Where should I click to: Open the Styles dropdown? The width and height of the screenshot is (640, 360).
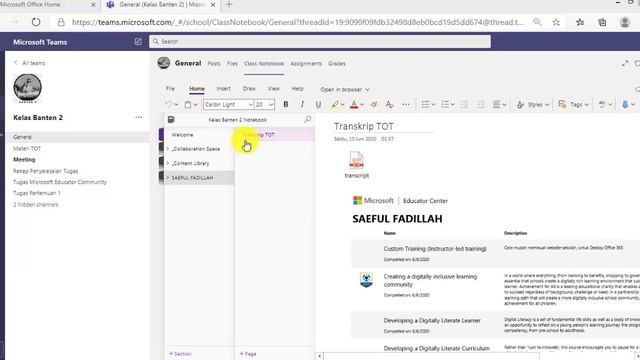click(533, 104)
